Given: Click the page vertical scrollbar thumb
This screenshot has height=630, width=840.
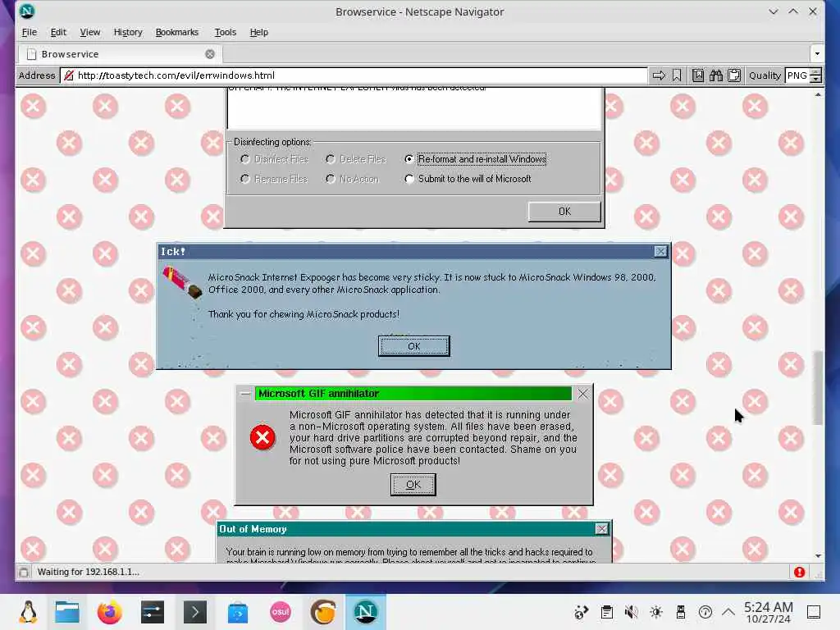Looking at the screenshot, I should (x=818, y=388).
